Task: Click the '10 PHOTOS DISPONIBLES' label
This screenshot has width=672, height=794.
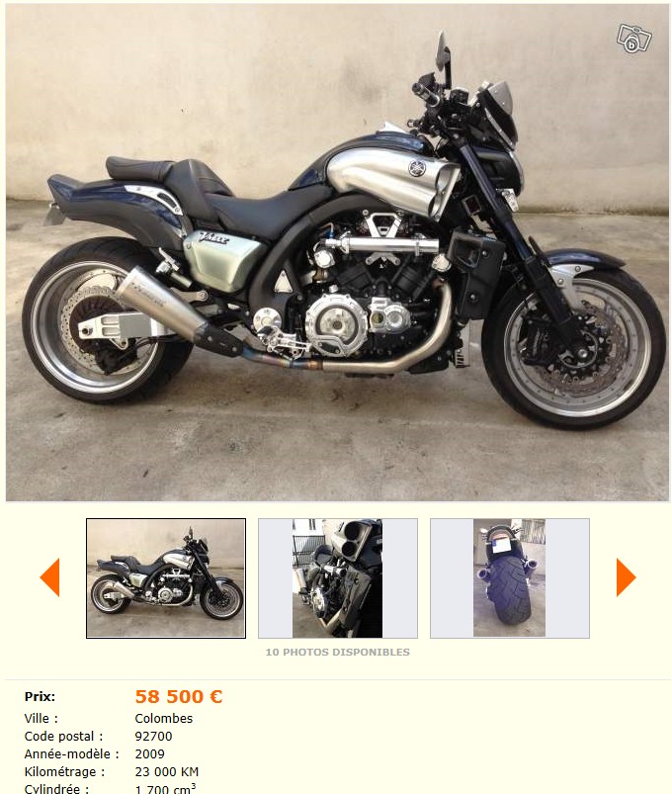Action: pyautogui.click(x=338, y=653)
